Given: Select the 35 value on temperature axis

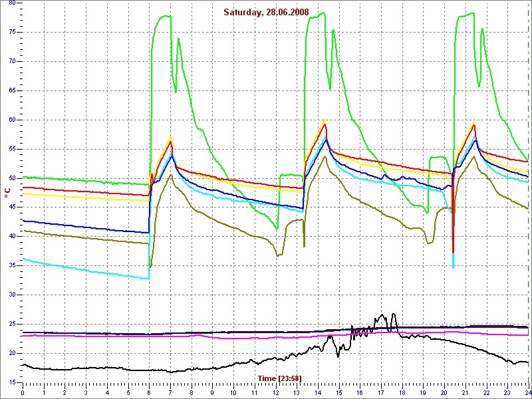Looking at the screenshot, I should (11, 266).
